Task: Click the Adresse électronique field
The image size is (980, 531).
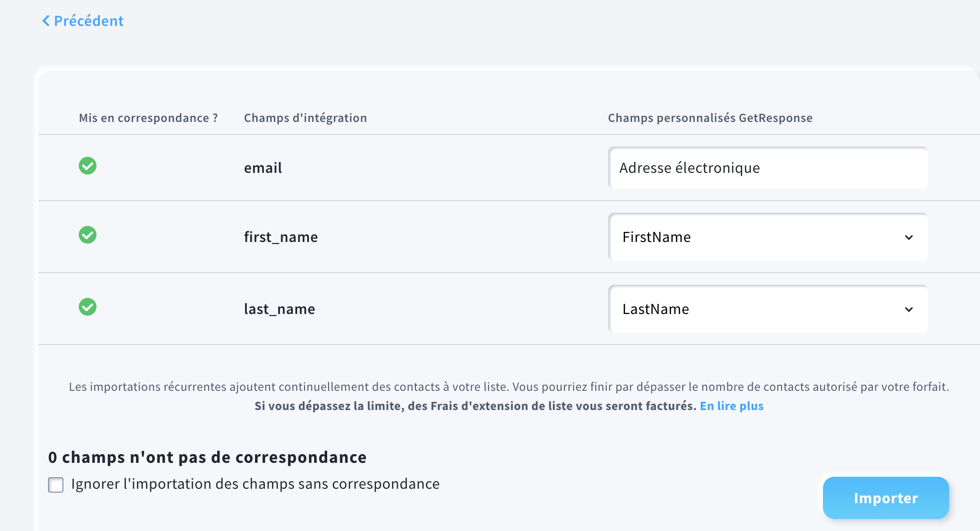Action: click(x=768, y=168)
